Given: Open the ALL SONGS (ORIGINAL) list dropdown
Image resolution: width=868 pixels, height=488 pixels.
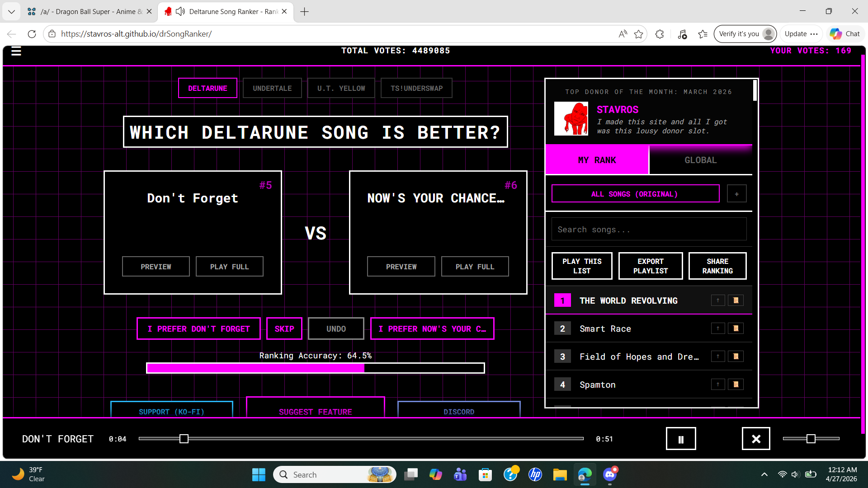Looking at the screenshot, I should (635, 194).
